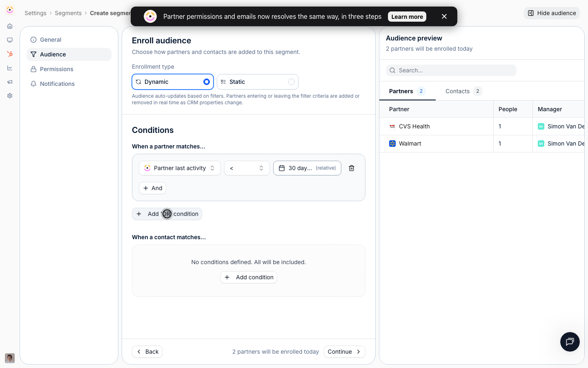Go to General settings section
The width and height of the screenshot is (588, 368).
tap(69, 40)
